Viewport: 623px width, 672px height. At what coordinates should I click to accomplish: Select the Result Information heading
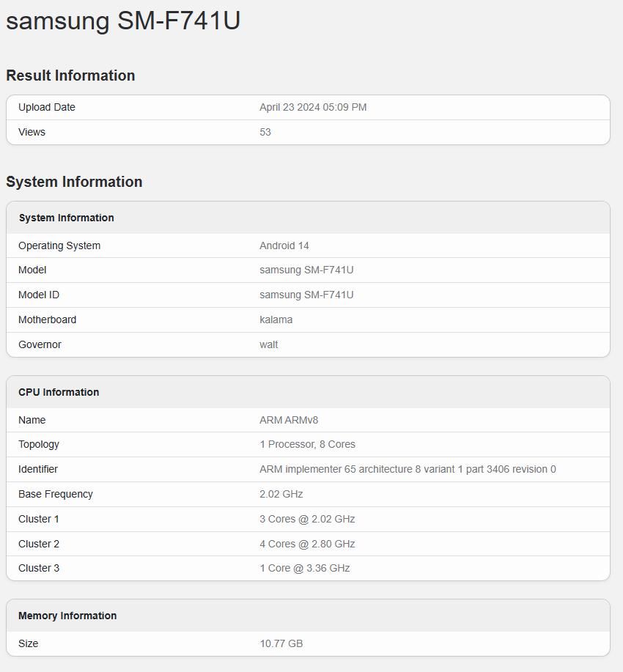pos(71,75)
